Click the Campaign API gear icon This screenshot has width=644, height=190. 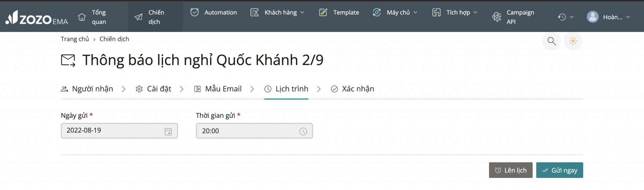pyautogui.click(x=497, y=17)
